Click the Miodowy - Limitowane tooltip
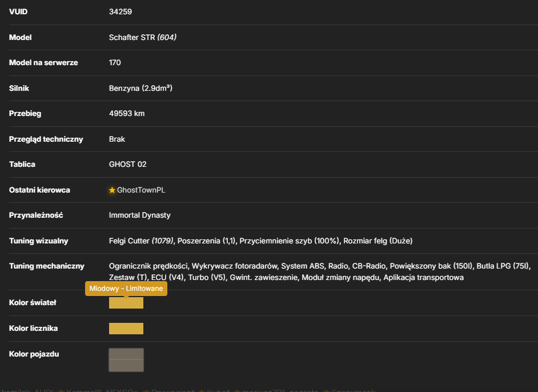 [126, 289]
